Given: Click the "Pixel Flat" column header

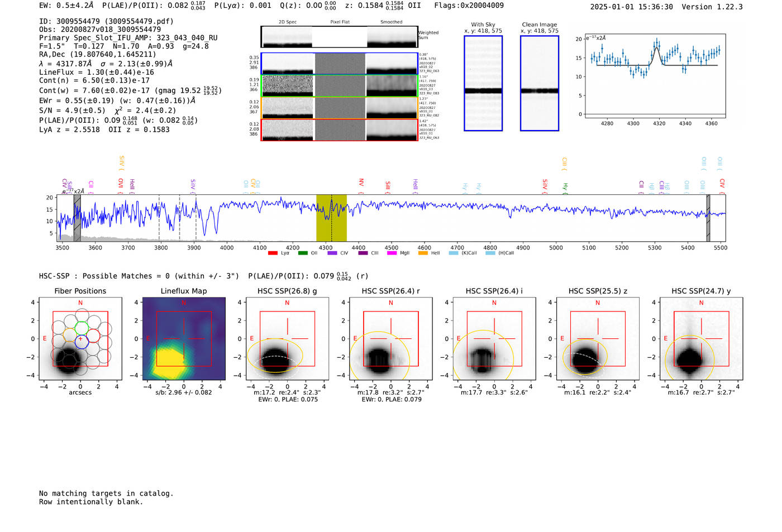Looking at the screenshot, I should pos(340,22).
